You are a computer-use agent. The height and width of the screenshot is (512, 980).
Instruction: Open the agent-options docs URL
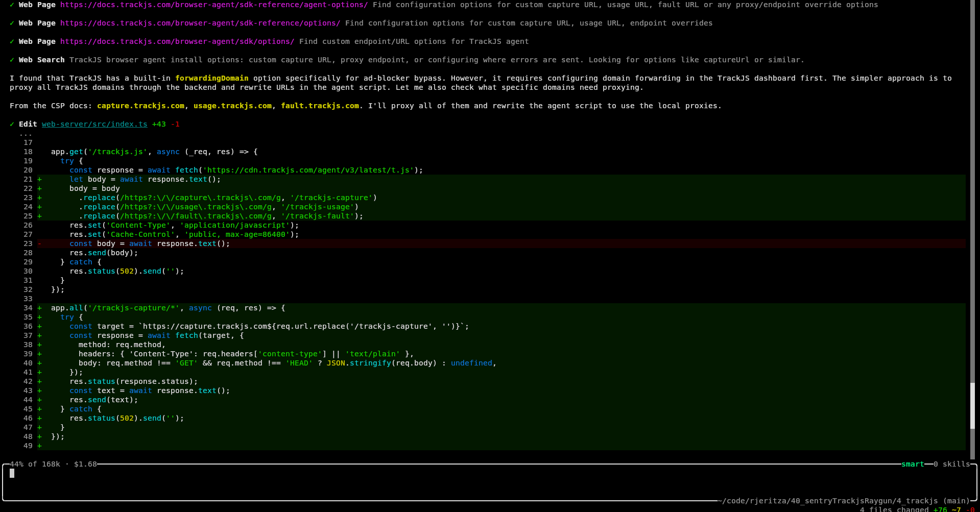pyautogui.click(x=213, y=5)
